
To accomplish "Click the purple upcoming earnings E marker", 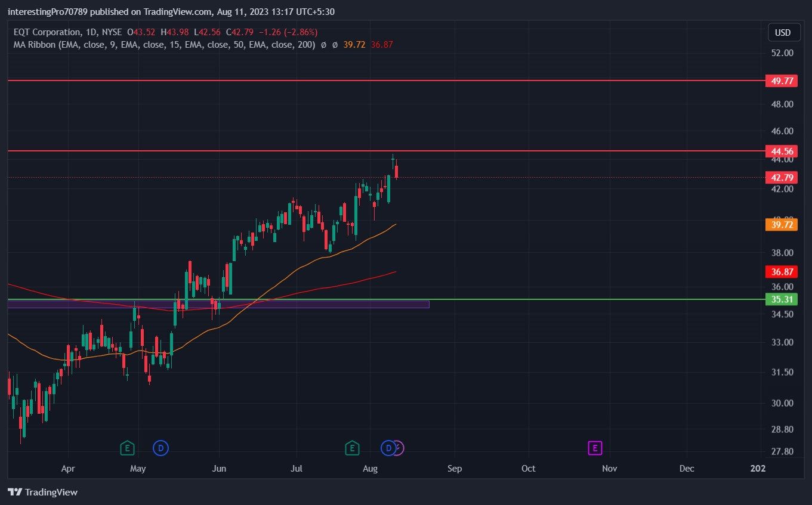I will pyautogui.click(x=595, y=448).
